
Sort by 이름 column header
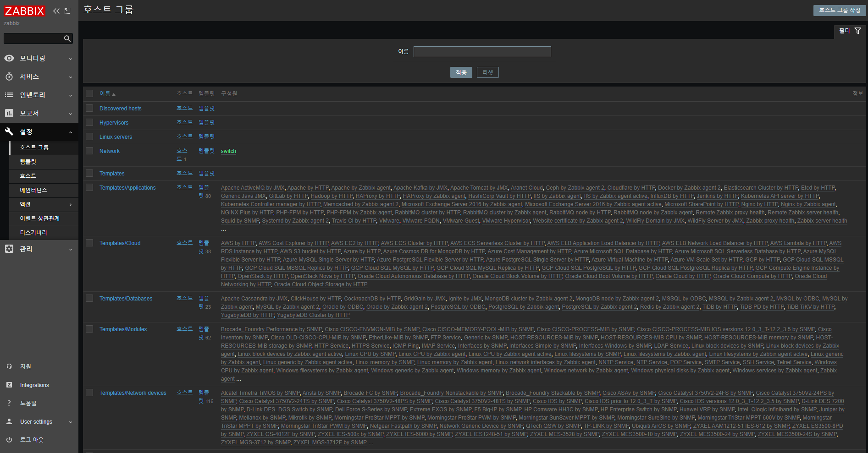pos(107,93)
